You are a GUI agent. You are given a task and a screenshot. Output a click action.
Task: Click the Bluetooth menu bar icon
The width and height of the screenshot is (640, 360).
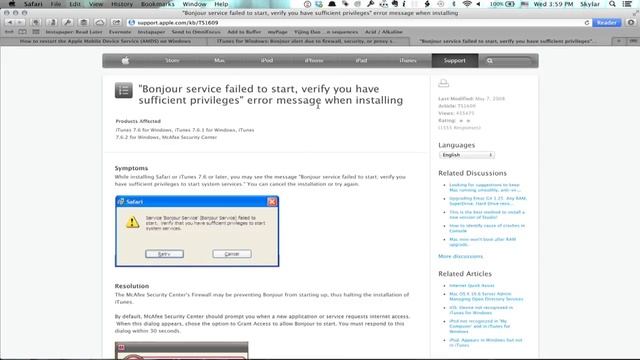453,4
